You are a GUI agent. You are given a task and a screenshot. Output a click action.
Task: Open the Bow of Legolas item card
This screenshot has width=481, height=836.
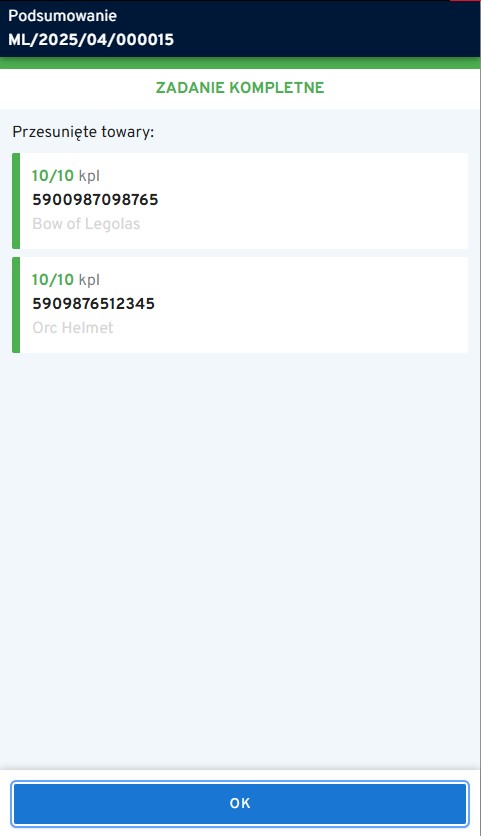click(x=240, y=201)
